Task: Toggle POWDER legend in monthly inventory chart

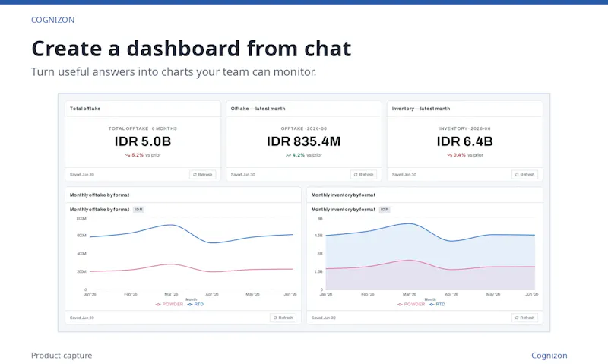Action: pos(411,304)
